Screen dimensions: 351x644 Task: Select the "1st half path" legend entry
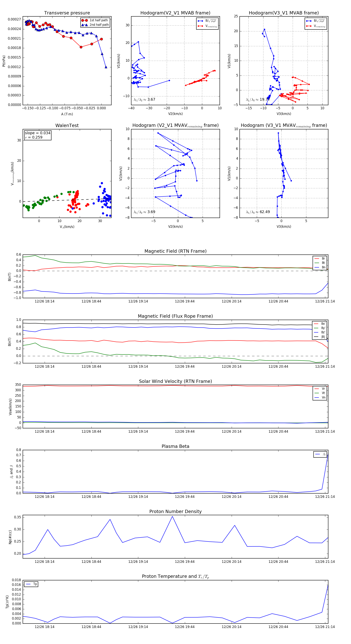pyautogui.click(x=95, y=20)
